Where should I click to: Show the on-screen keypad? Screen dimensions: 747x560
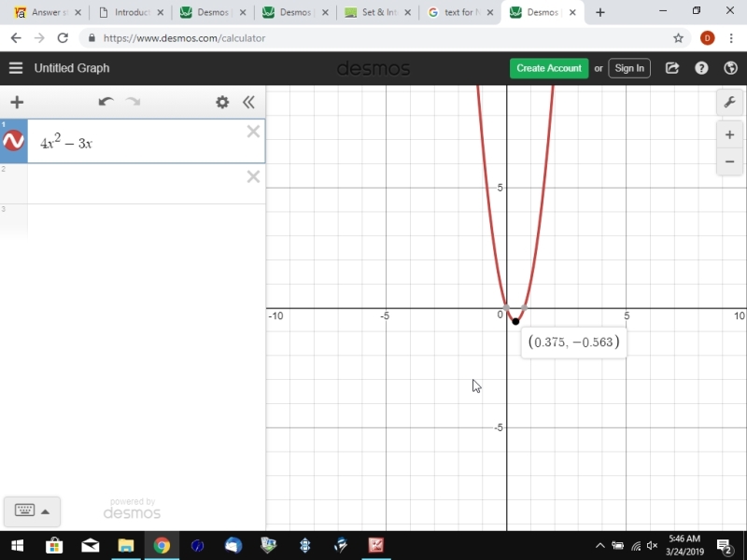coord(25,511)
